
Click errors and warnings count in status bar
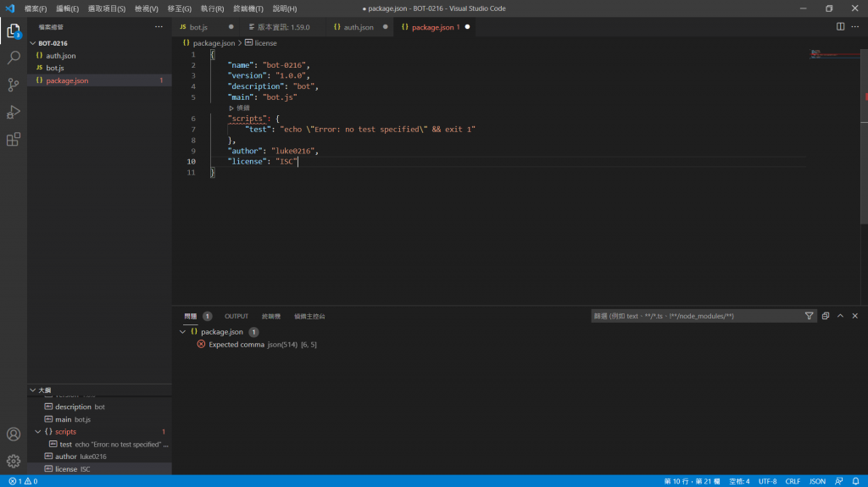pos(23,481)
